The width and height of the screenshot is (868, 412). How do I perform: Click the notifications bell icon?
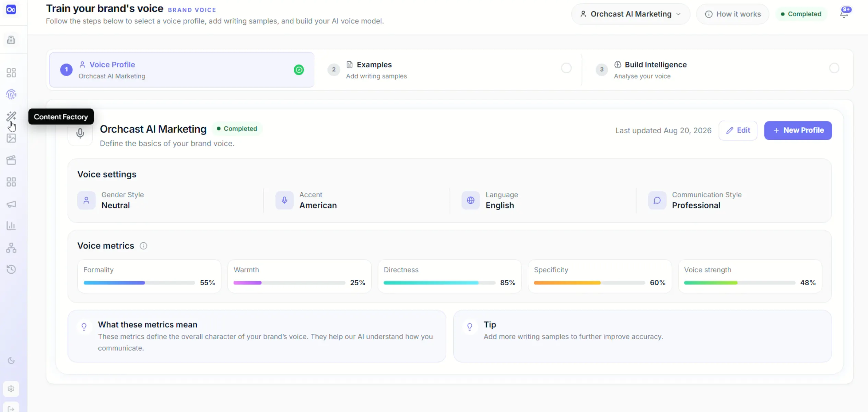(x=844, y=13)
